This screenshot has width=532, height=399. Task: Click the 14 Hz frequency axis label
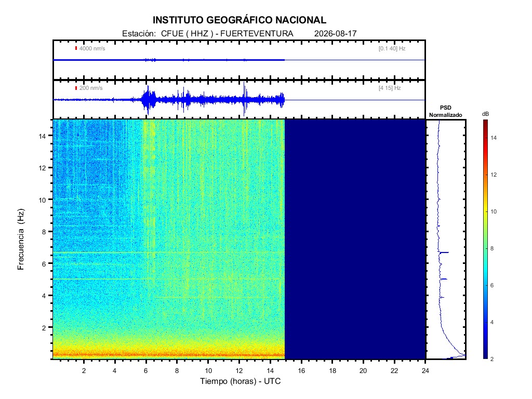click(x=42, y=136)
